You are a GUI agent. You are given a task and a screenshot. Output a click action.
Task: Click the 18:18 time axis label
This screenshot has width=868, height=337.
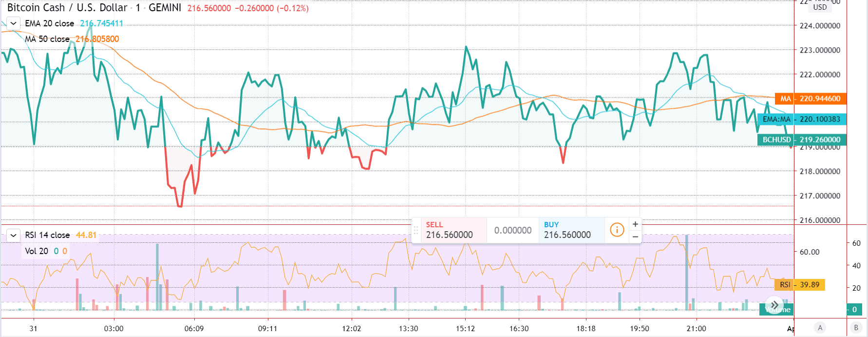tap(585, 329)
